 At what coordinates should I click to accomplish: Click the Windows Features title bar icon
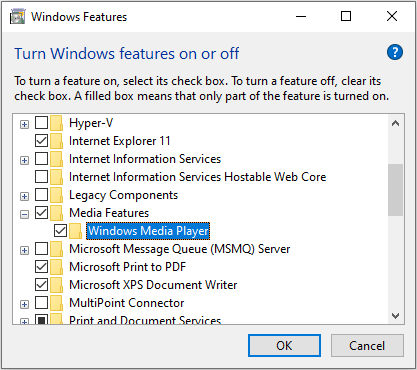click(17, 17)
